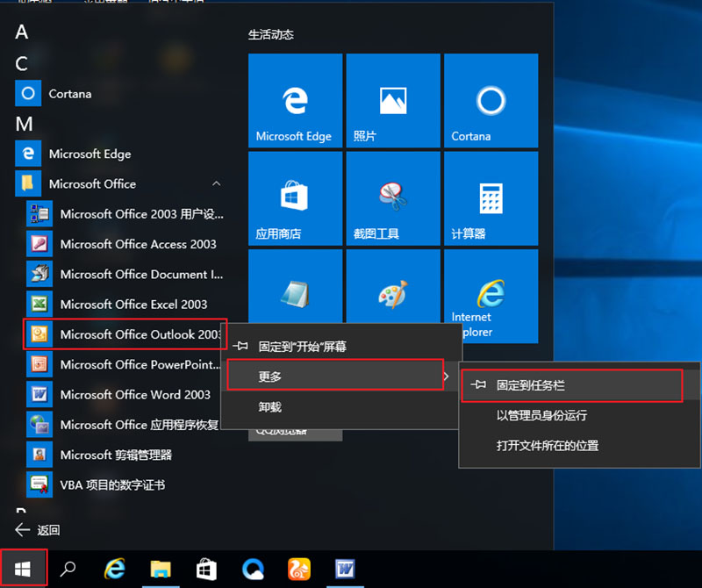Click the letter C group header
This screenshot has height=588, width=702.
tap(21, 63)
